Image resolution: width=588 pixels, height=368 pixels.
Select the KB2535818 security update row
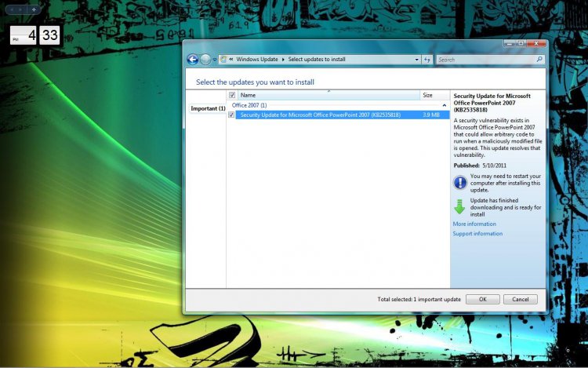[342, 115]
